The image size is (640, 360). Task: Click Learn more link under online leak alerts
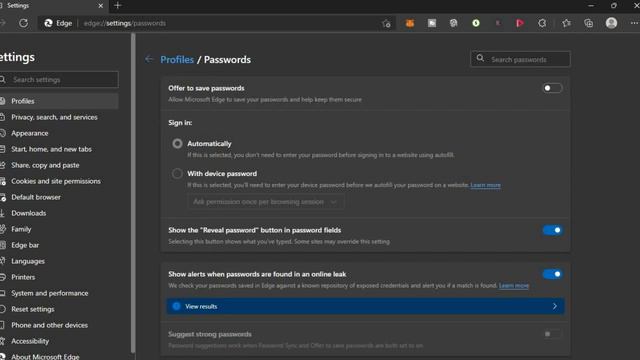pyautogui.click(x=514, y=286)
